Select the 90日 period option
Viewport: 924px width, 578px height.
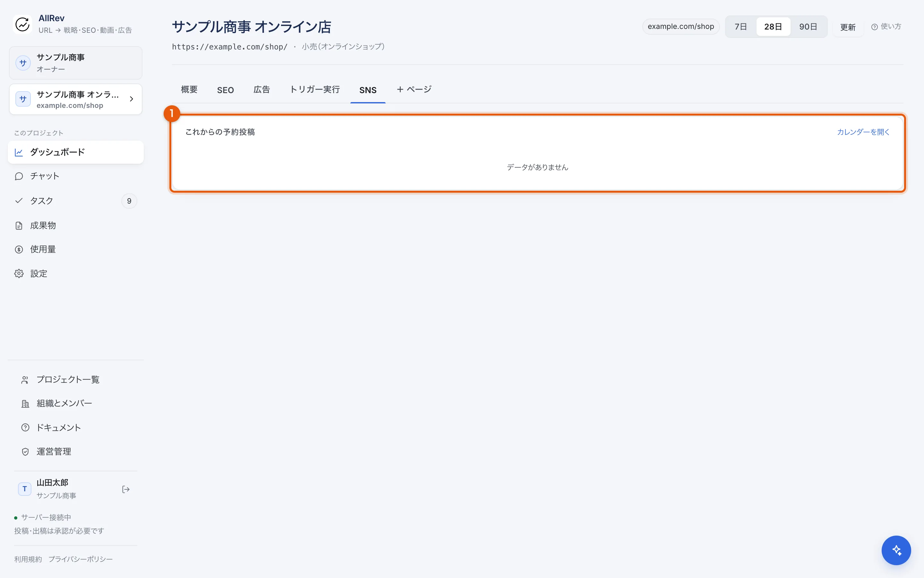click(808, 27)
